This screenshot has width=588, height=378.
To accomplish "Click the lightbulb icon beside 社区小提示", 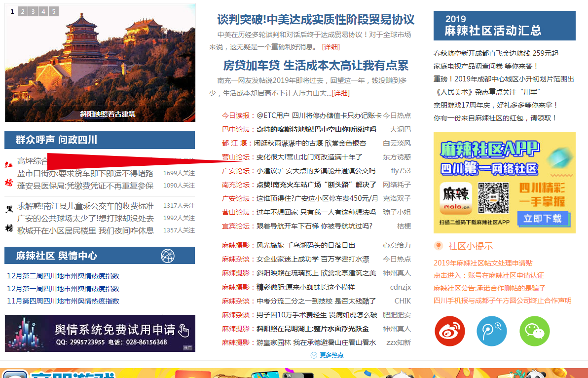I will pos(438,246).
